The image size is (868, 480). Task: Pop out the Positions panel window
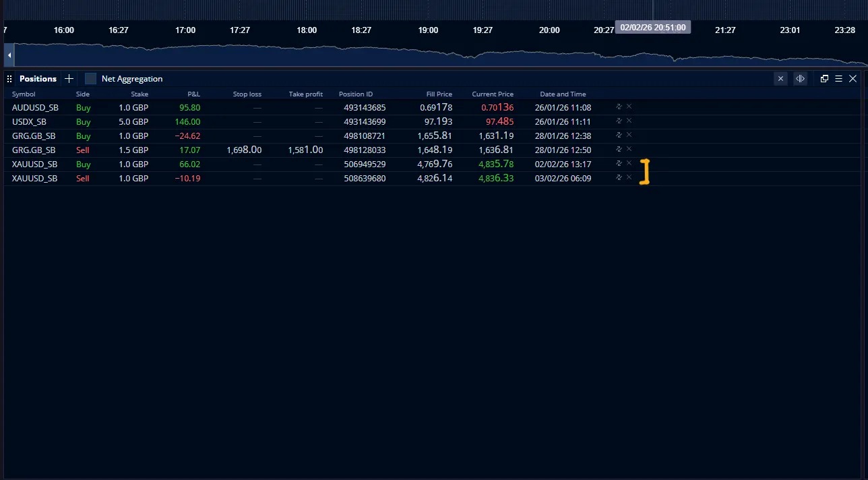pos(824,79)
